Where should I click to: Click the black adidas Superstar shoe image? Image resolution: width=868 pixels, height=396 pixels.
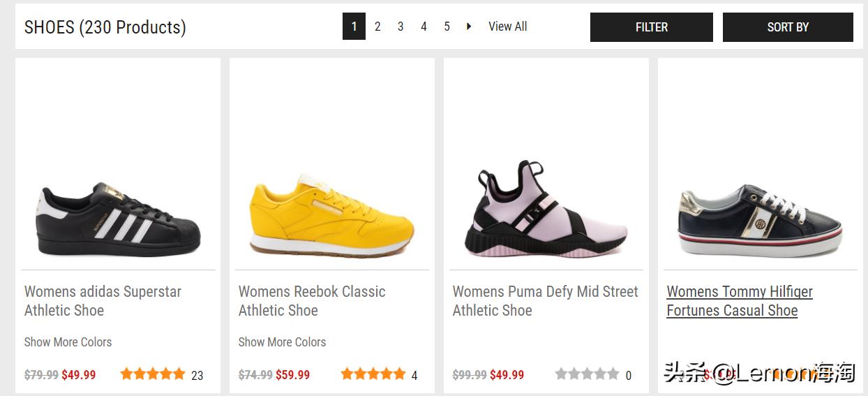(118, 219)
